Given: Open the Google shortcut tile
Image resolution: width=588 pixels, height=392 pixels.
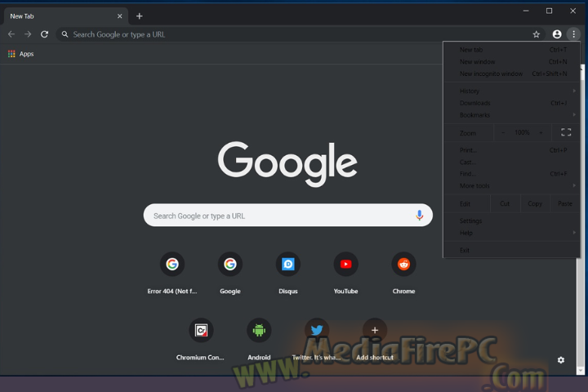Looking at the screenshot, I should coord(230,273).
